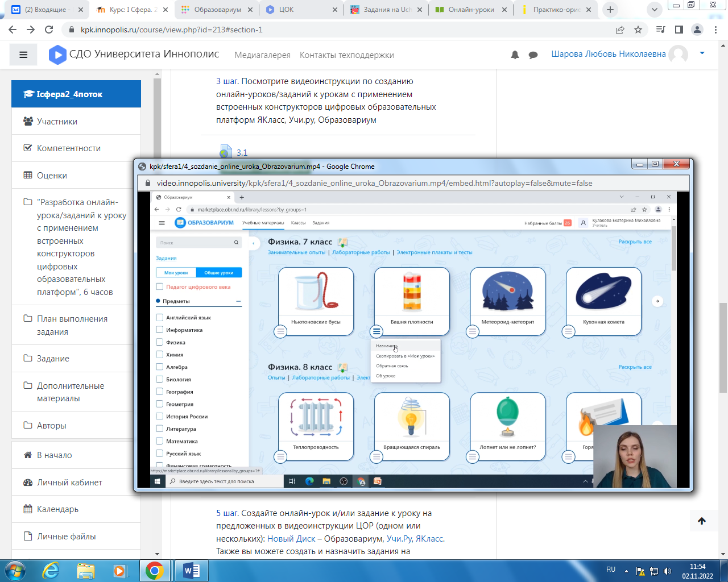Open menu icon of Метеороид-метеорит card
This screenshot has height=582, width=728.
473,331
